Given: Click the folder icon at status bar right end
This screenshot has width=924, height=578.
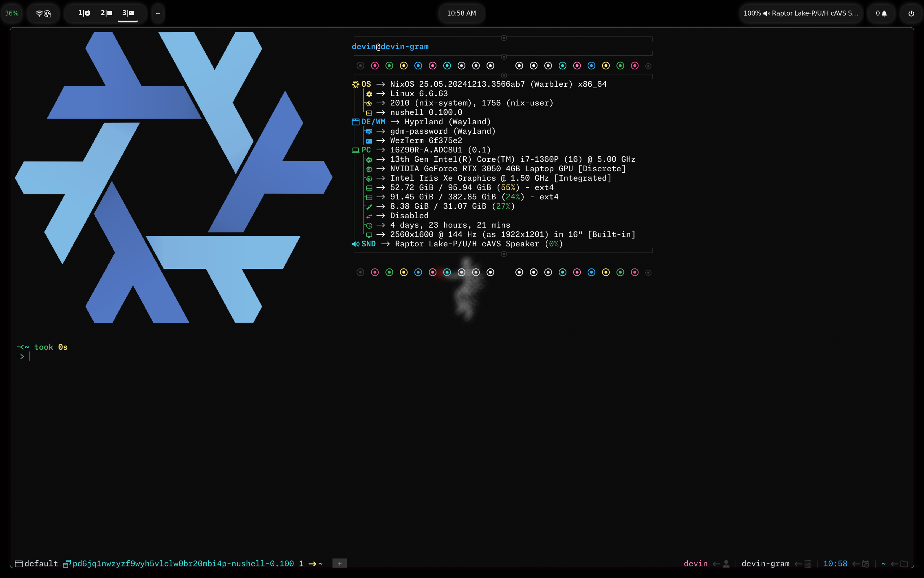Looking at the screenshot, I should point(904,564).
